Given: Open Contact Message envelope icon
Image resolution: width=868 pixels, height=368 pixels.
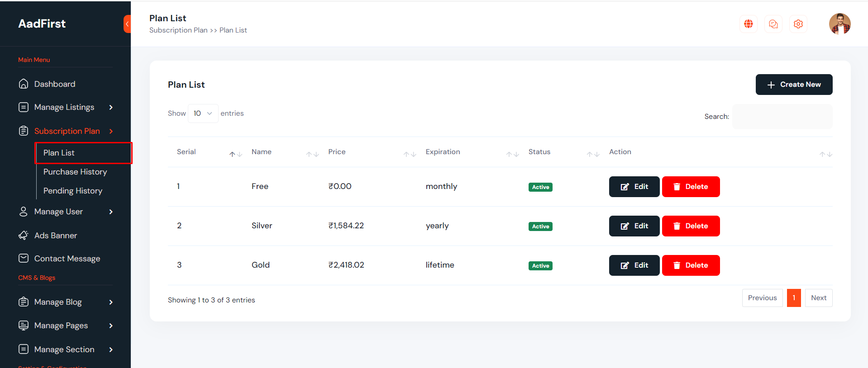Looking at the screenshot, I should (24, 258).
